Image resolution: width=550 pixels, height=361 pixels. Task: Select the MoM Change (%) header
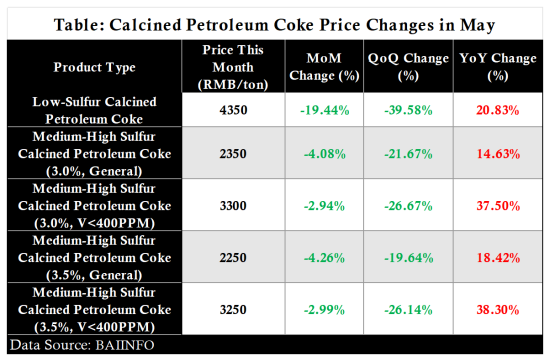pyautogui.click(x=324, y=67)
